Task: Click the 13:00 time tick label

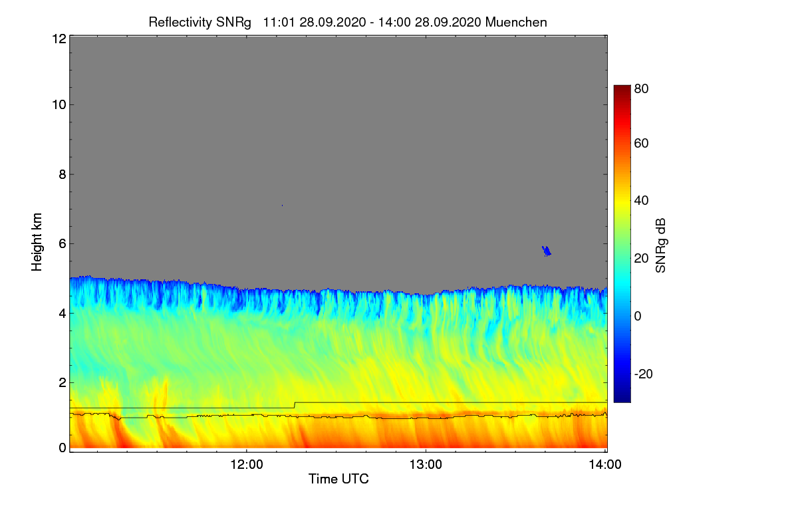Action: 426,465
